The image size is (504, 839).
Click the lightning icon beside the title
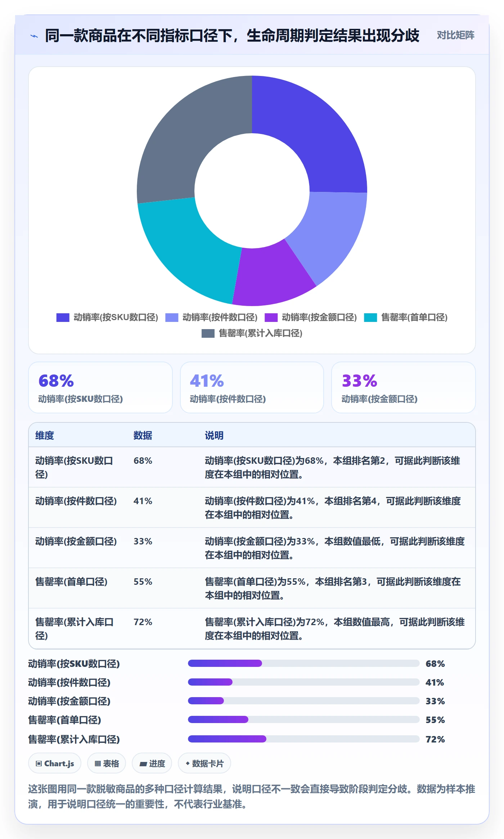[x=34, y=36]
